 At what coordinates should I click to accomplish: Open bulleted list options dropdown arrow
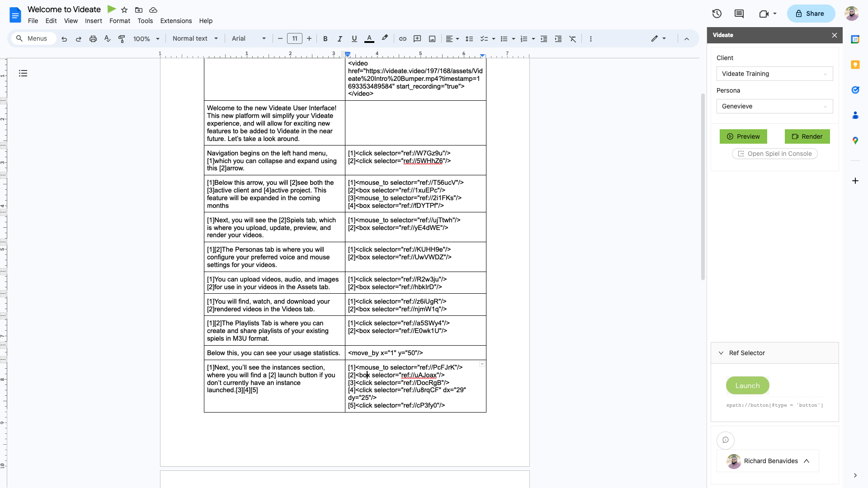(x=514, y=39)
